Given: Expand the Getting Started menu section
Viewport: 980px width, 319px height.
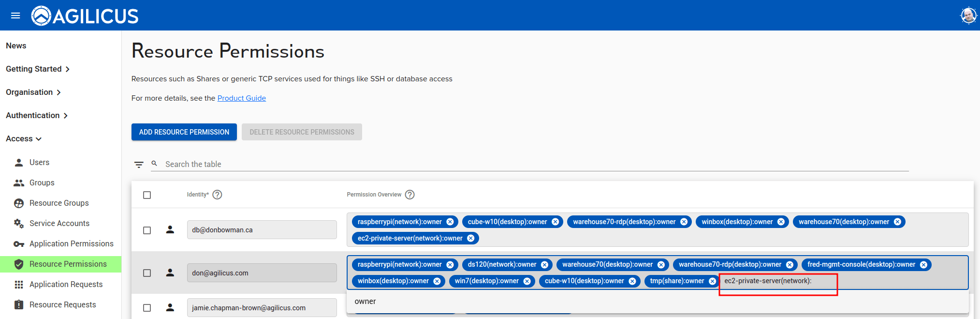Looking at the screenshot, I should click(38, 69).
